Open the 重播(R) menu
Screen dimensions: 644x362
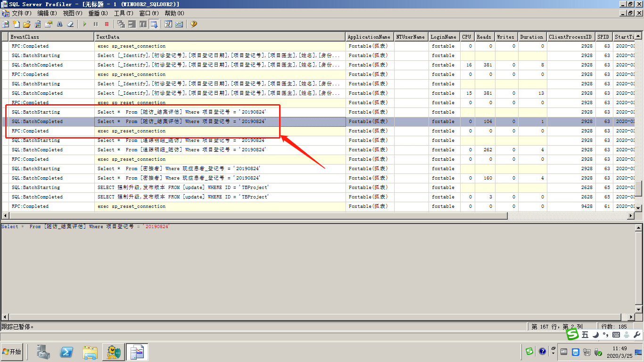(x=98, y=13)
